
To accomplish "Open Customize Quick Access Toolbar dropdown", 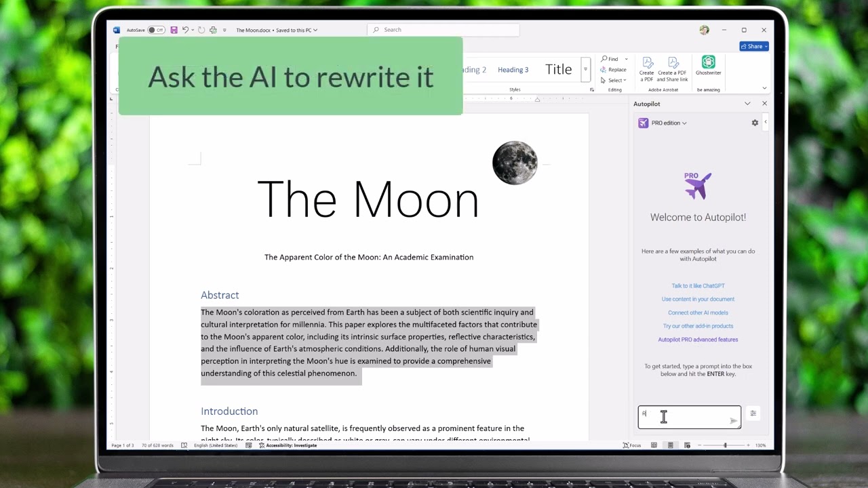I will coord(224,30).
